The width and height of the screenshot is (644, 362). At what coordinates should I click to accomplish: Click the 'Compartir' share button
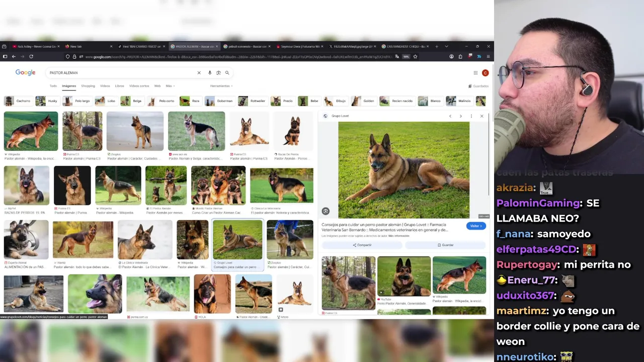tap(362, 245)
